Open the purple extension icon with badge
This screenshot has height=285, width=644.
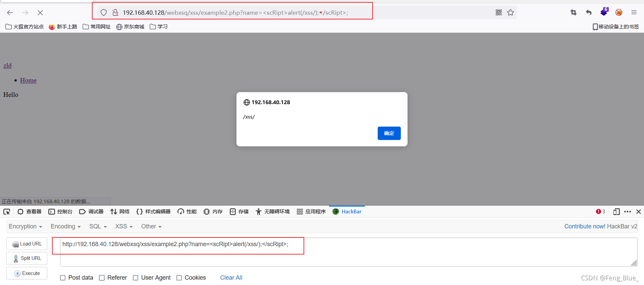point(604,12)
